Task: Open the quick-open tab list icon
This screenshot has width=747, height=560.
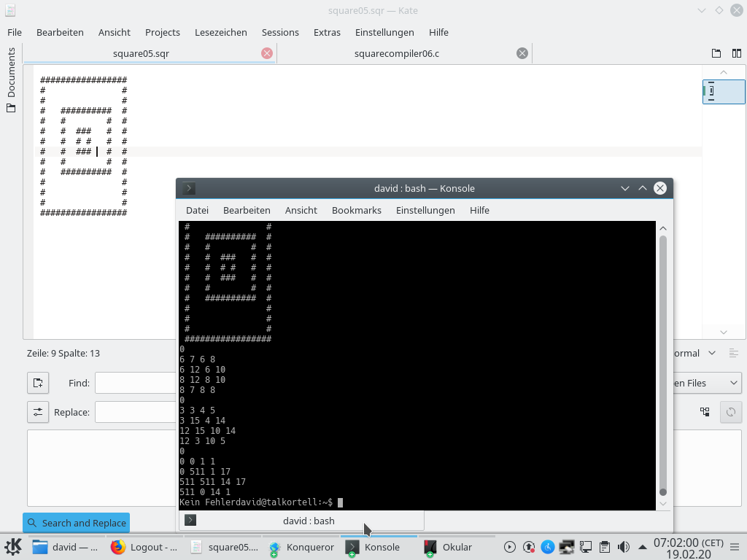Action: tap(716, 53)
